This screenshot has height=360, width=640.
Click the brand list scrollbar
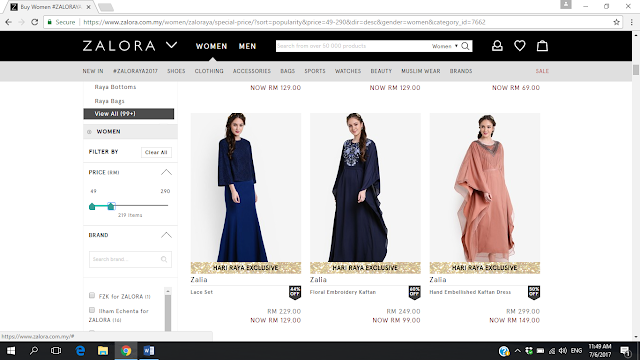click(x=168, y=312)
